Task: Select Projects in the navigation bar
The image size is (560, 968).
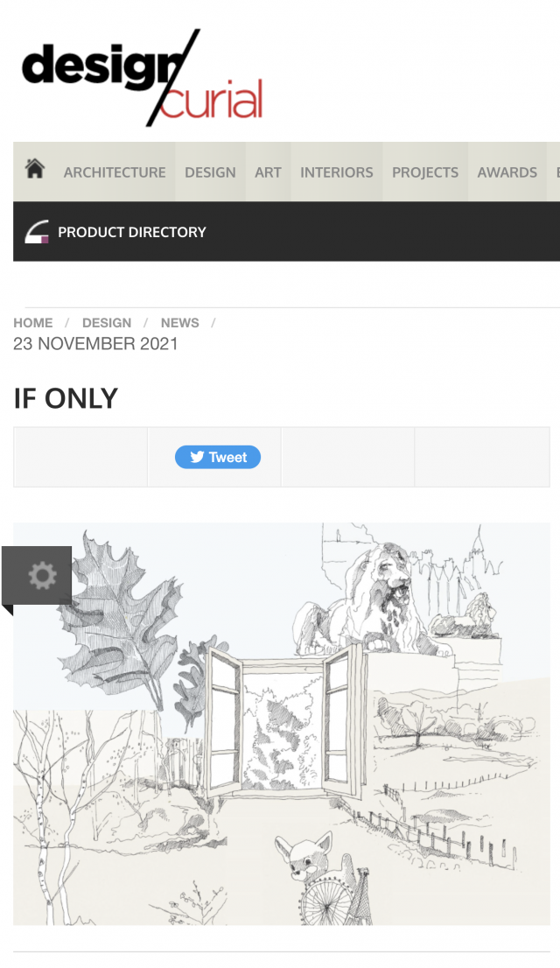Action: click(x=424, y=172)
